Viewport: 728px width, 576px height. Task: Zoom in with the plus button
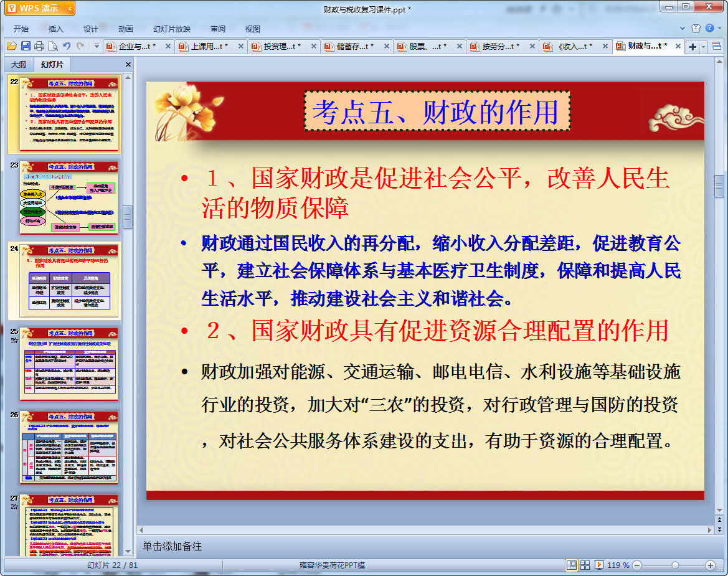pyautogui.click(x=711, y=565)
